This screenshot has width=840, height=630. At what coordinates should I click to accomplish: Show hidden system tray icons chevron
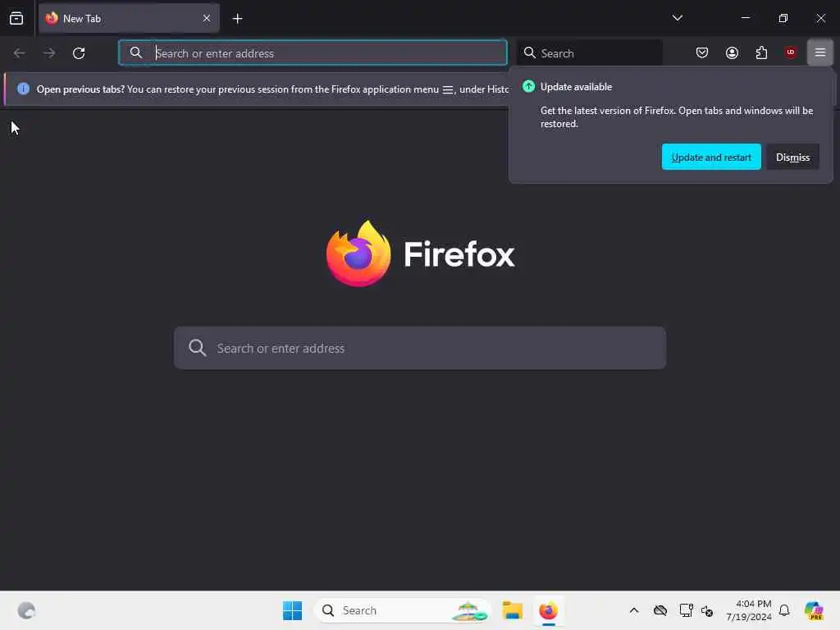(634, 610)
